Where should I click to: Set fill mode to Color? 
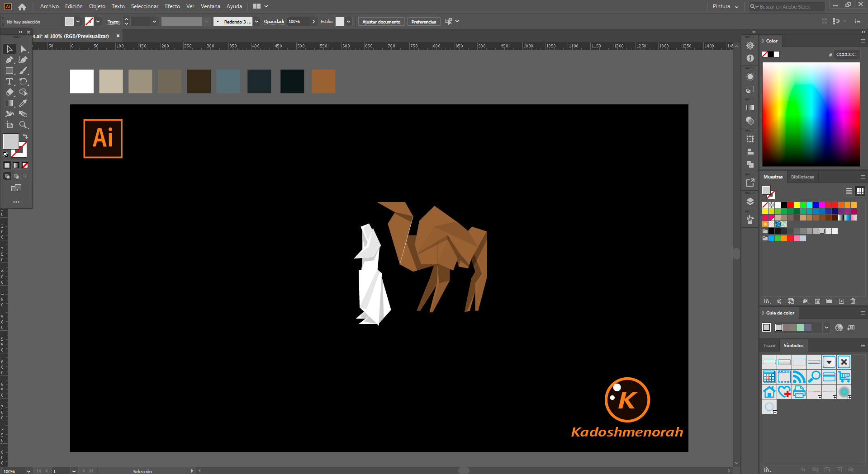click(x=7, y=165)
